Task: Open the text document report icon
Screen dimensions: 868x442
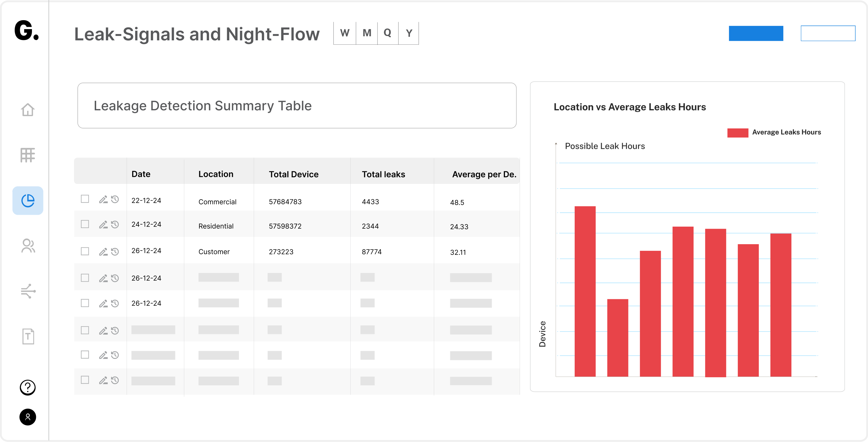Action: tap(28, 336)
